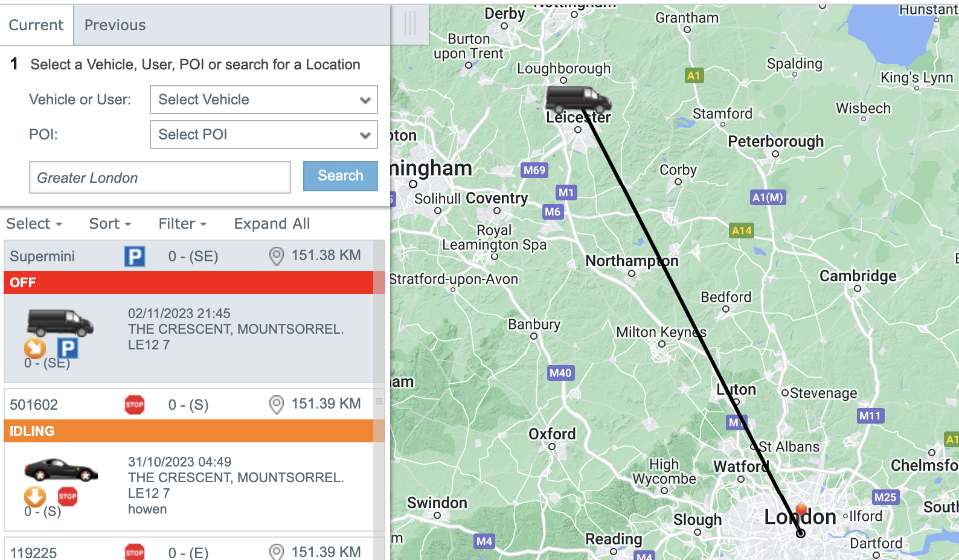The width and height of the screenshot is (959, 560).
Task: Click the 501602 red stop sign icon
Action: (135, 405)
